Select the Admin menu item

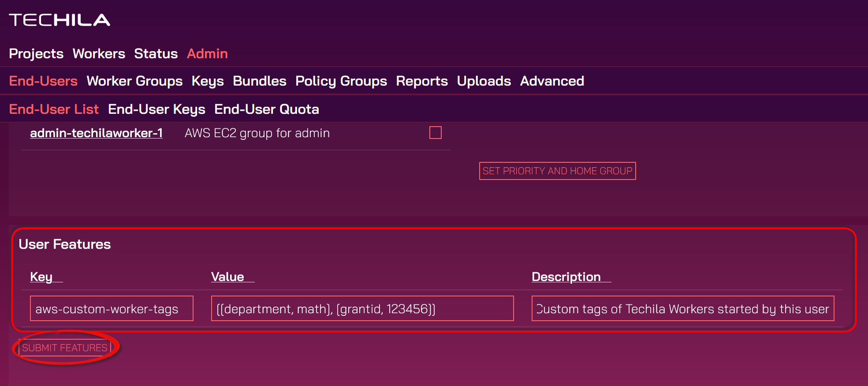[207, 54]
